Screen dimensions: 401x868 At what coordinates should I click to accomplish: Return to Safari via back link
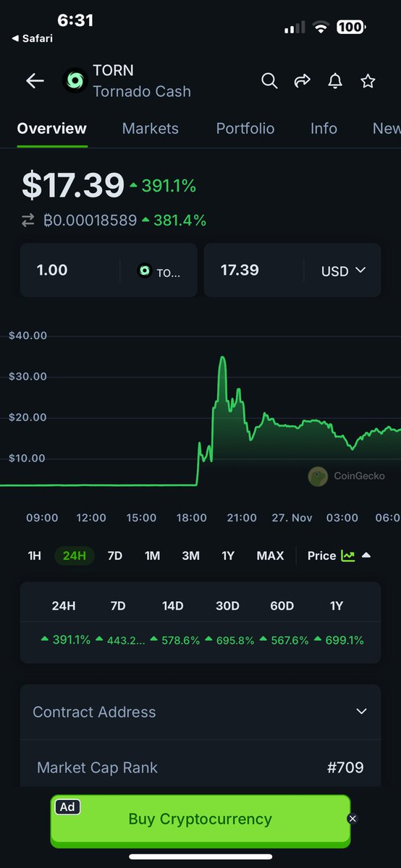[x=32, y=38]
